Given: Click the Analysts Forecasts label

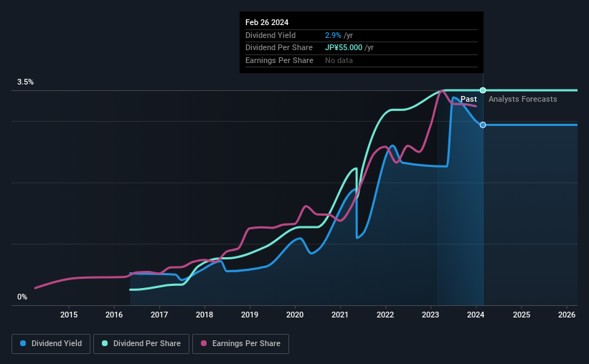Looking at the screenshot, I should [522, 99].
